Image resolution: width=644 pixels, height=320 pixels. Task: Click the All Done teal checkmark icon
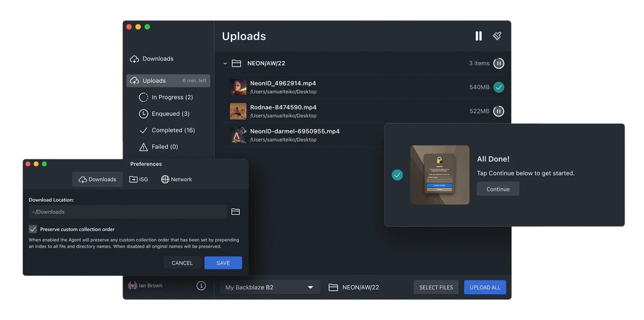pos(397,175)
